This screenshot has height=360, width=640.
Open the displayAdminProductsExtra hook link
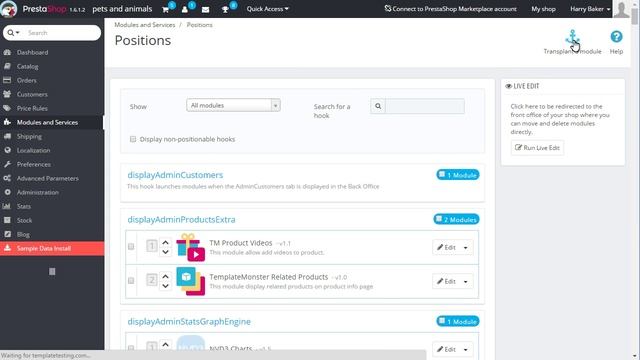click(181, 220)
